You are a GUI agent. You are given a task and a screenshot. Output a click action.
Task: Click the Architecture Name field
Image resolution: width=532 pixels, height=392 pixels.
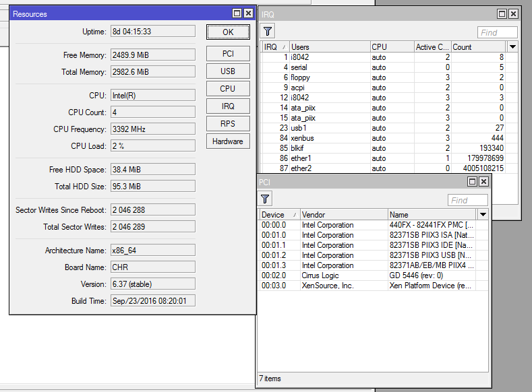(x=153, y=251)
